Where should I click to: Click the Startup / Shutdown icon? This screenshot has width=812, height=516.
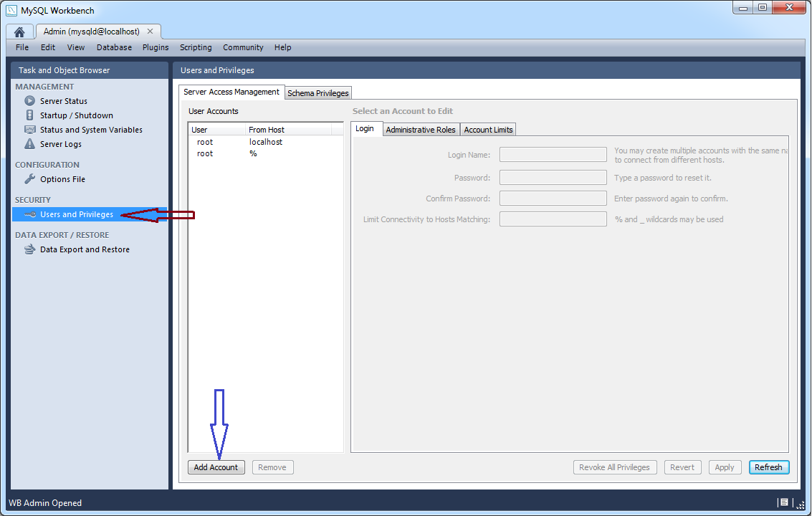(30, 115)
